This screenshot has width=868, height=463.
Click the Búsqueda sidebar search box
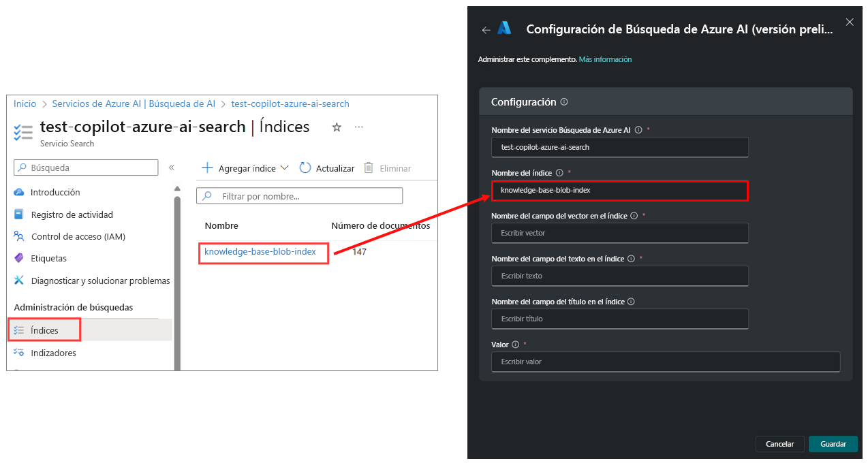(x=86, y=167)
